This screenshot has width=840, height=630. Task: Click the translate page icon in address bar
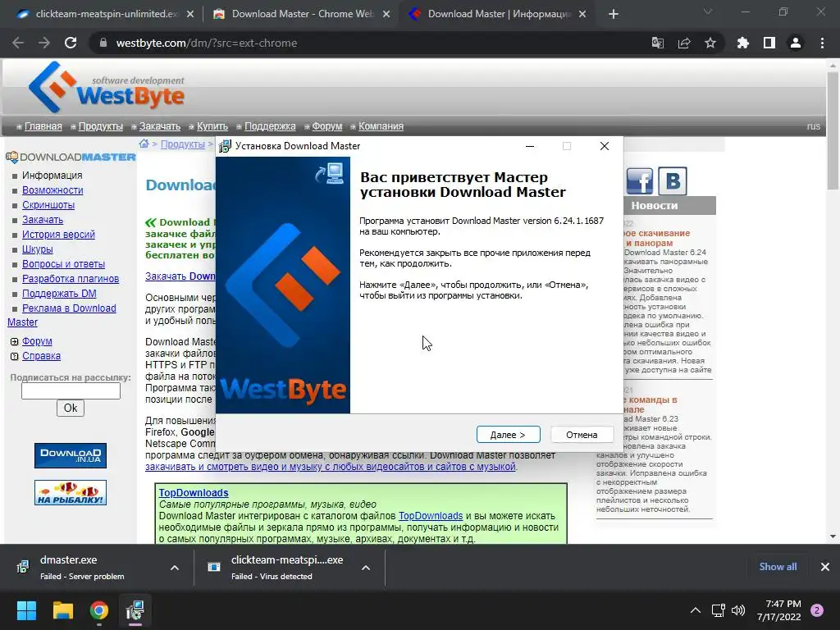pyautogui.click(x=657, y=43)
